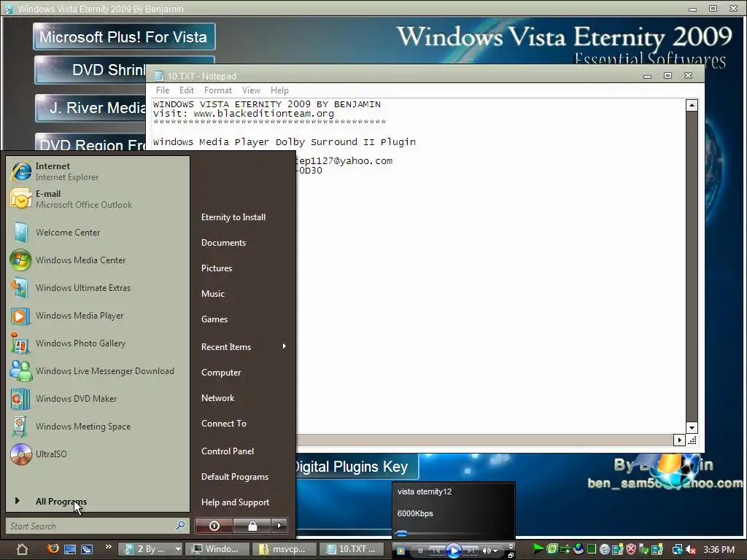Viewport: 747px width, 560px height.
Task: Open Windows Ultimate Extras
Action: (98, 287)
